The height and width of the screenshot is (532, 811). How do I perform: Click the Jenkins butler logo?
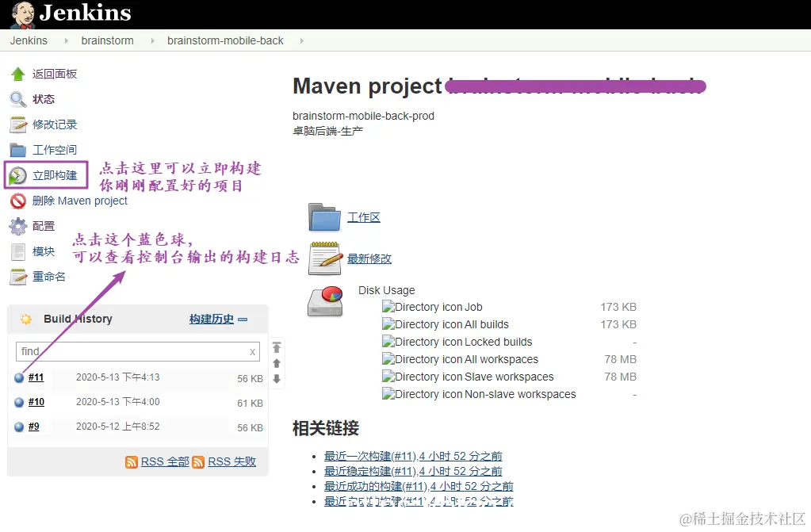coord(23,14)
